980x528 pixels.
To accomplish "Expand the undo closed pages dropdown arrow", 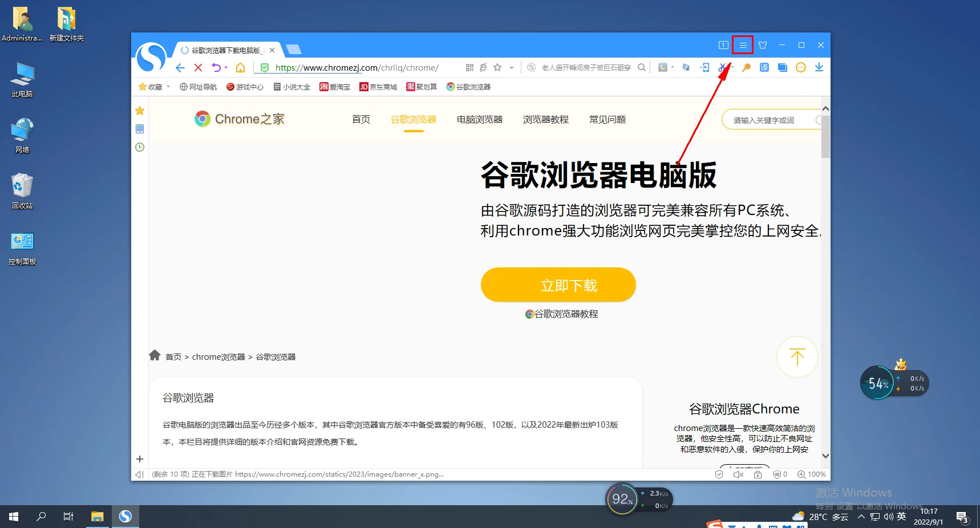I will click(x=226, y=68).
